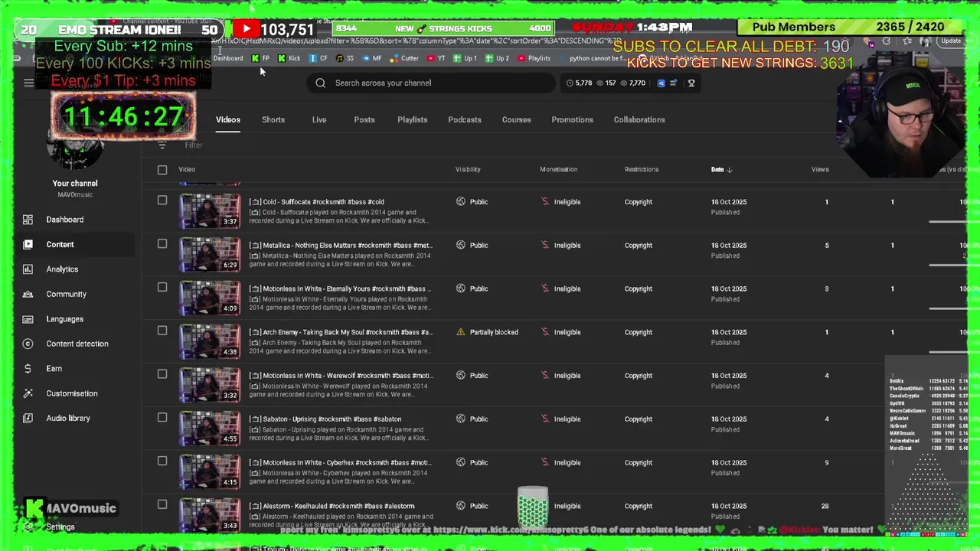Screen dimensions: 980x551
Task: Check the Arch Enemy - Taking Back My Soul row
Action: 162,331
